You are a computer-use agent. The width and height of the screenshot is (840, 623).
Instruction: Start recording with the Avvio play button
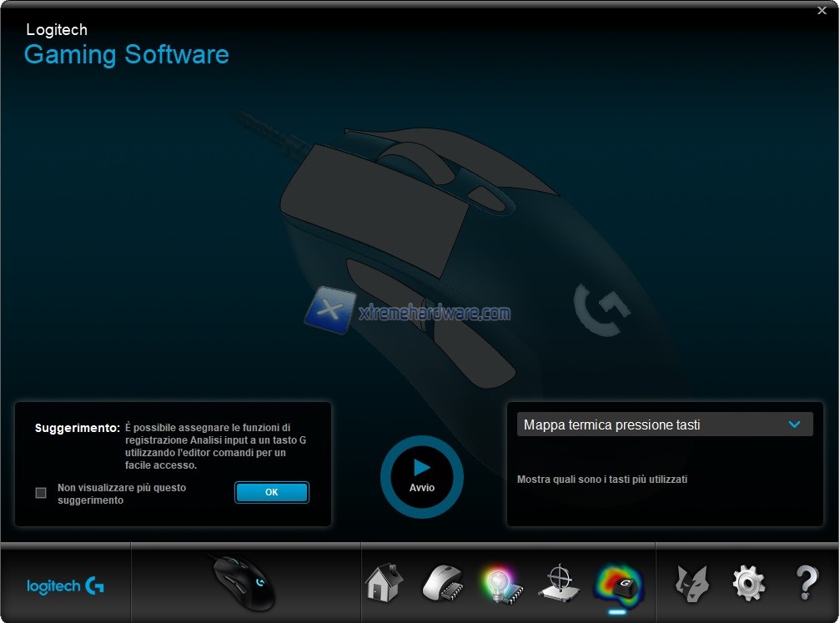click(421, 475)
